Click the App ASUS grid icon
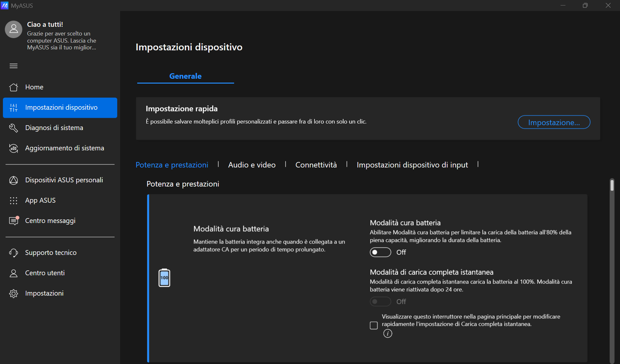Screen dimensions: 620x364 click(x=14, y=200)
